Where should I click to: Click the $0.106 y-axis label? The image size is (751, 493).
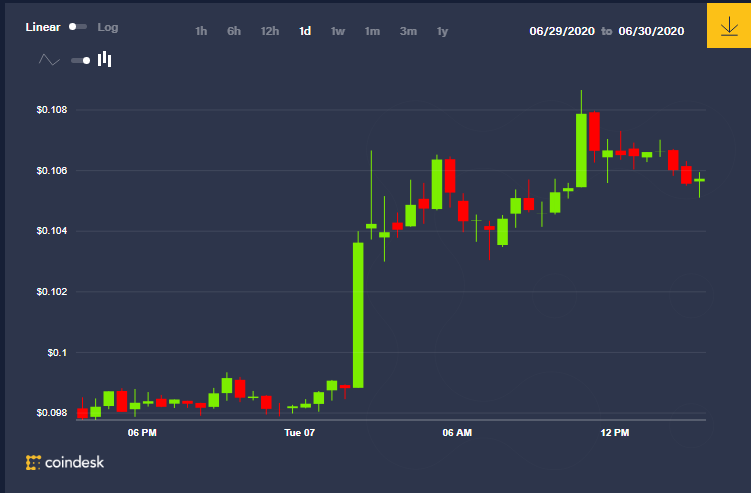coord(52,171)
